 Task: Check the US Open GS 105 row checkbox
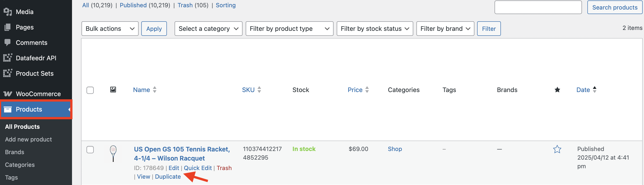pos(90,150)
